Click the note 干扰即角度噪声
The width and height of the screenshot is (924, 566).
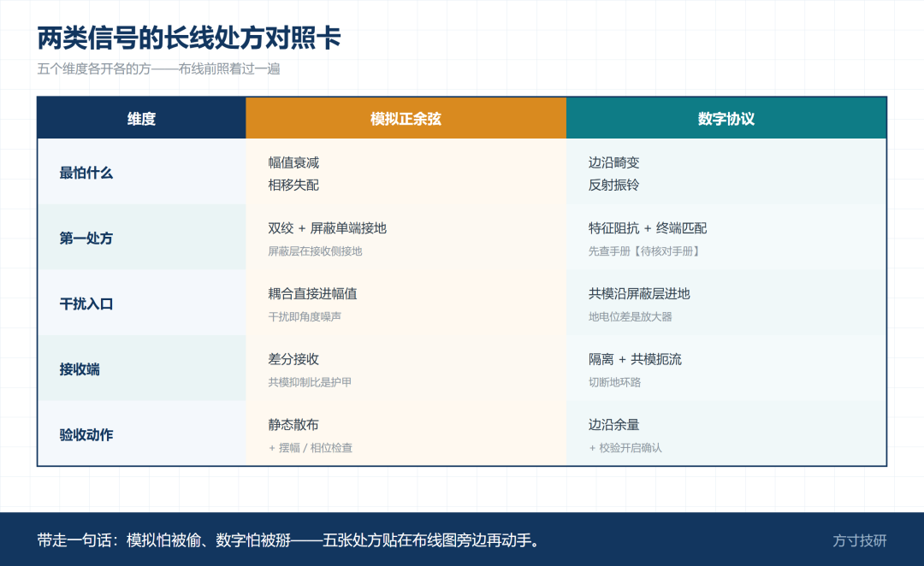(305, 316)
